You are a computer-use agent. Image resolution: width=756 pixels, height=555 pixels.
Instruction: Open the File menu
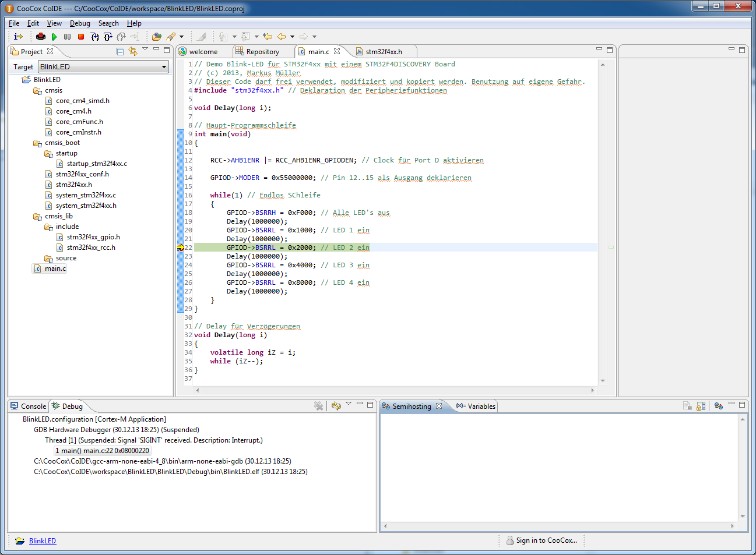click(14, 23)
